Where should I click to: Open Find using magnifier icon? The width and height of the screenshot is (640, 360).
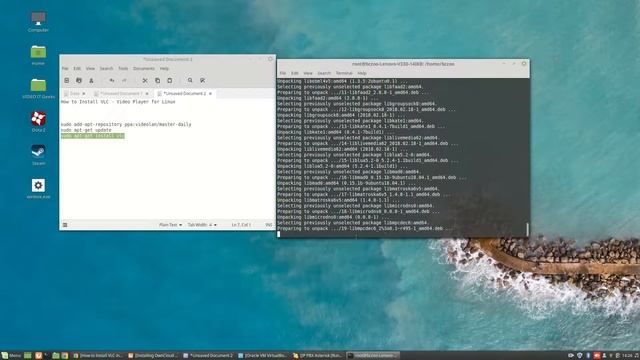(x=190, y=80)
